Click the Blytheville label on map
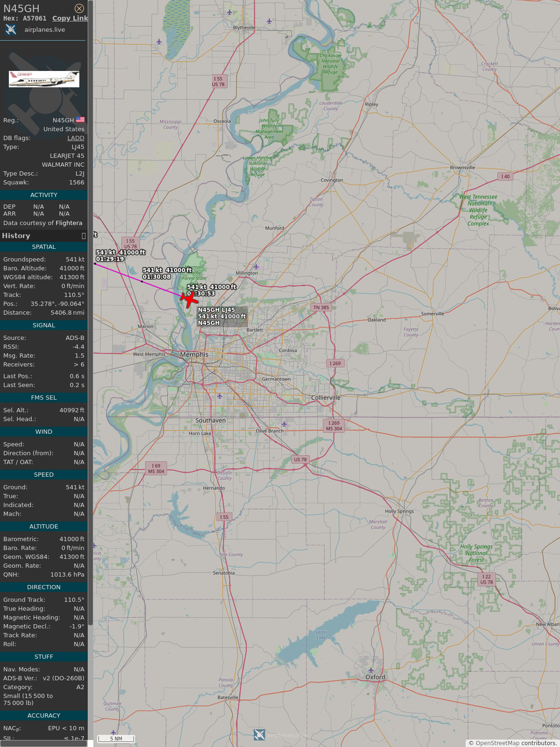560x747 pixels. tap(244, 28)
